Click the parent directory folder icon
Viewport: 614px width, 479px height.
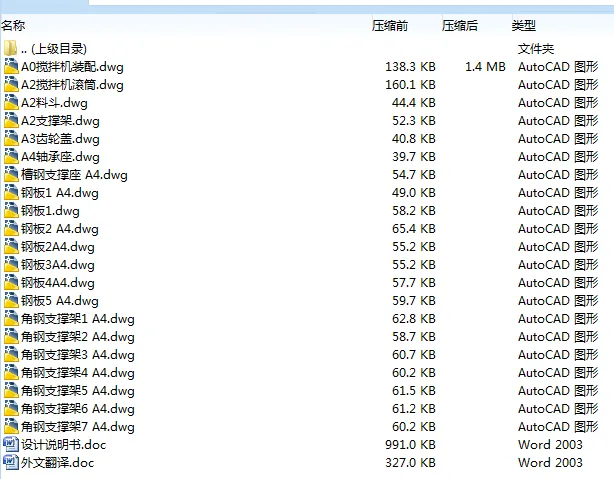point(11,48)
